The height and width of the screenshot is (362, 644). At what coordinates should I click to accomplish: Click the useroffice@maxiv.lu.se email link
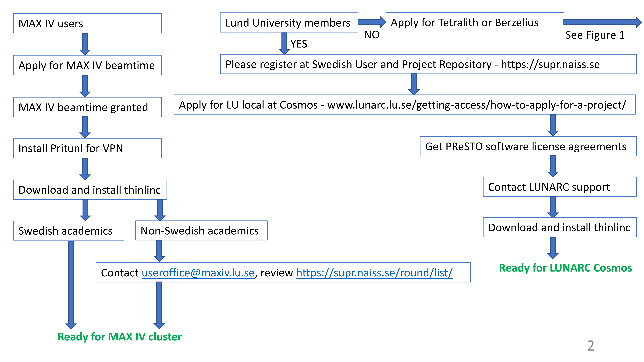[x=198, y=273]
